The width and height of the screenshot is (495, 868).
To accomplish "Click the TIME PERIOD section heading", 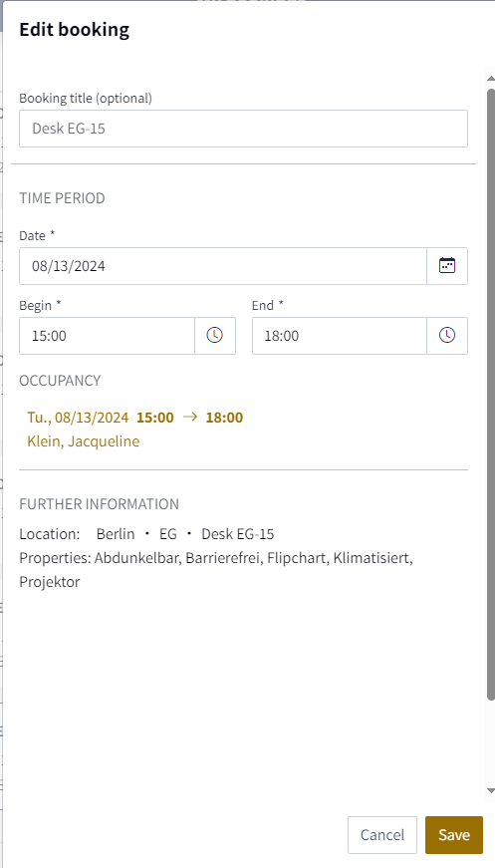I will point(62,198).
